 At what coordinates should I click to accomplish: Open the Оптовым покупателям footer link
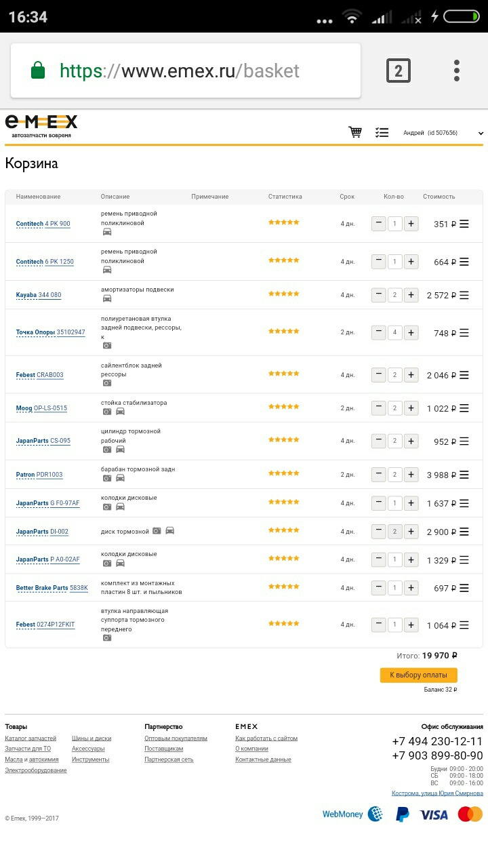pos(176,738)
